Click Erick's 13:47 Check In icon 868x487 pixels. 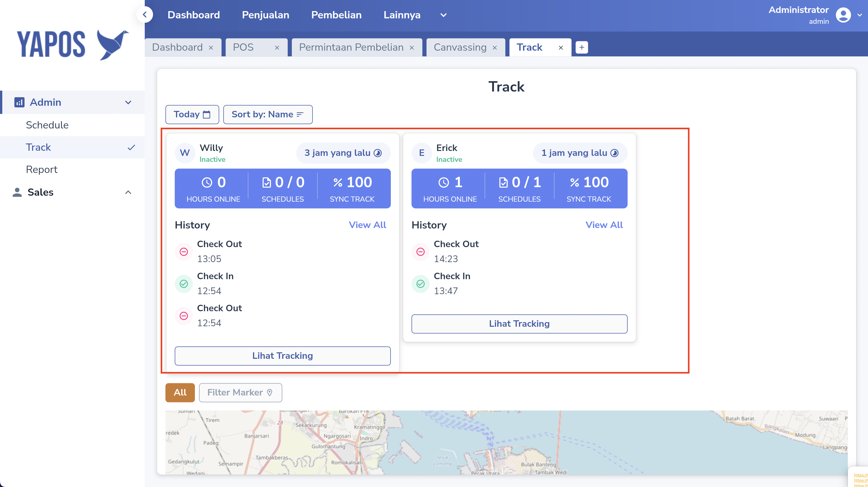[421, 284]
